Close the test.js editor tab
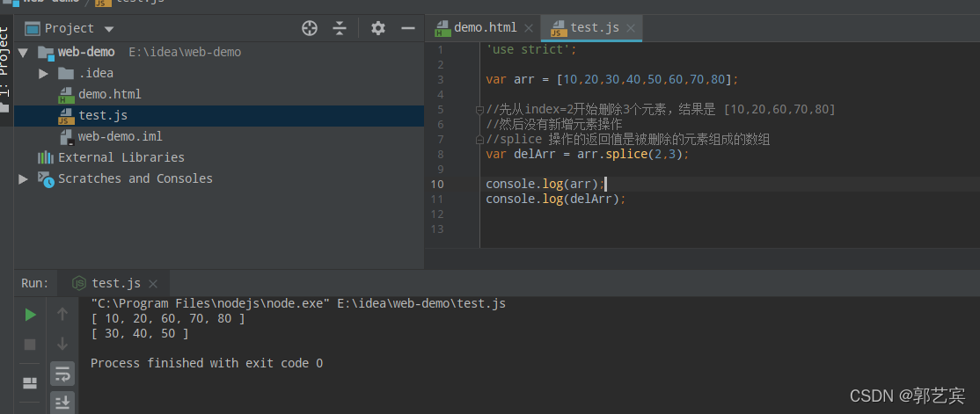The image size is (980, 414). pos(631,28)
